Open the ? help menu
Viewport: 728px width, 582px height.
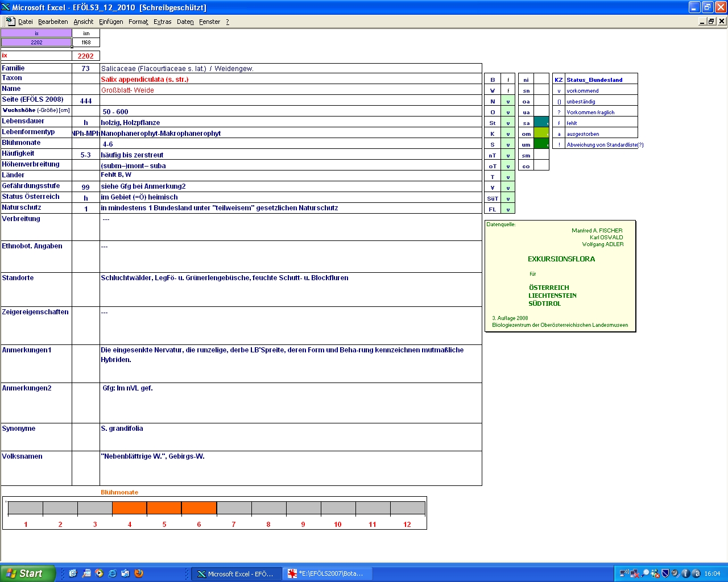[x=227, y=22]
